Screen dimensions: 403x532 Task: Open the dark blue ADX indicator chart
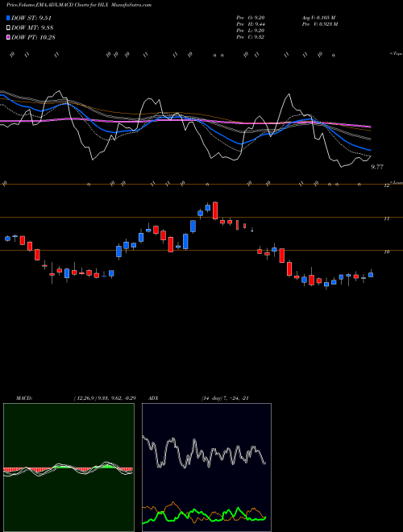(206, 468)
